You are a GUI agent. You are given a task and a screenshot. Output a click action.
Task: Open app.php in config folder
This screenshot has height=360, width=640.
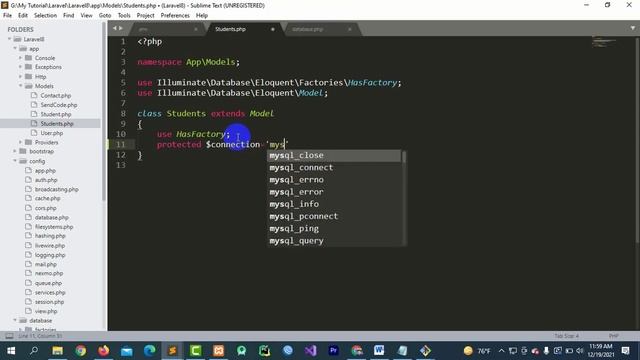tap(45, 171)
